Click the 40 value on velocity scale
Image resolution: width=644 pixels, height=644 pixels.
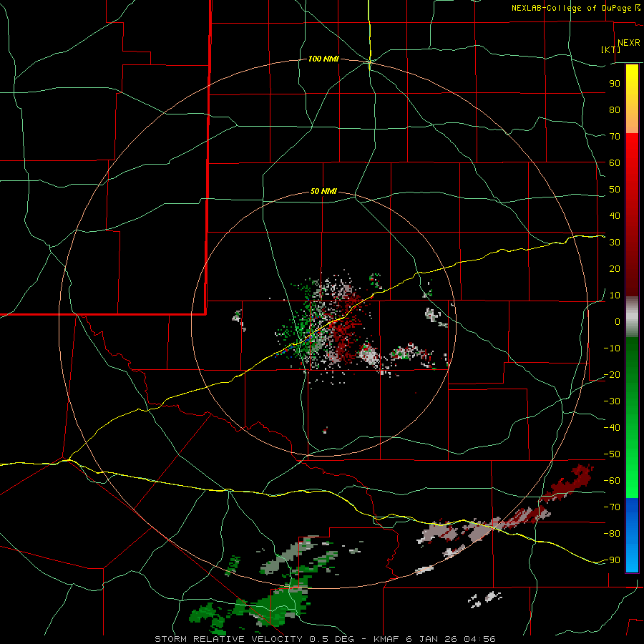click(615, 215)
